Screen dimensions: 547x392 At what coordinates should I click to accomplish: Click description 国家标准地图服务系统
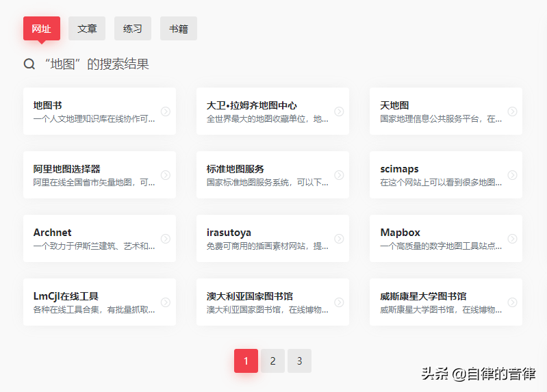coord(267,183)
